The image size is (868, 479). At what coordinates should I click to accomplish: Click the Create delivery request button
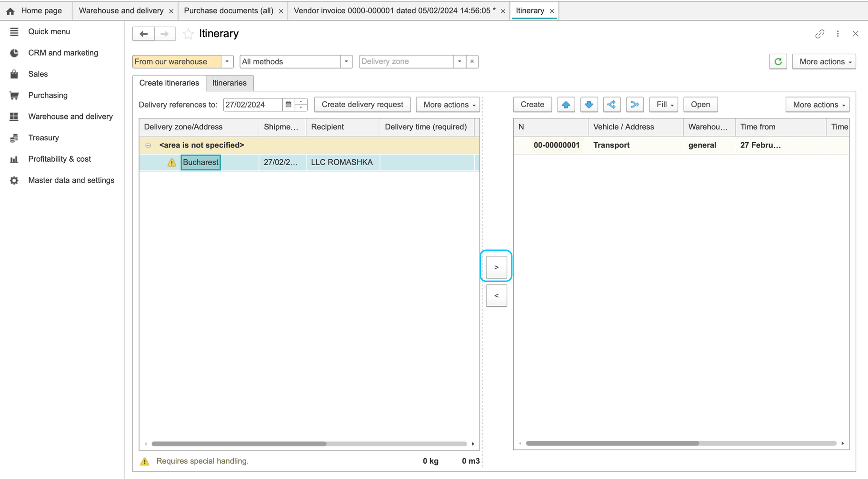click(x=362, y=105)
